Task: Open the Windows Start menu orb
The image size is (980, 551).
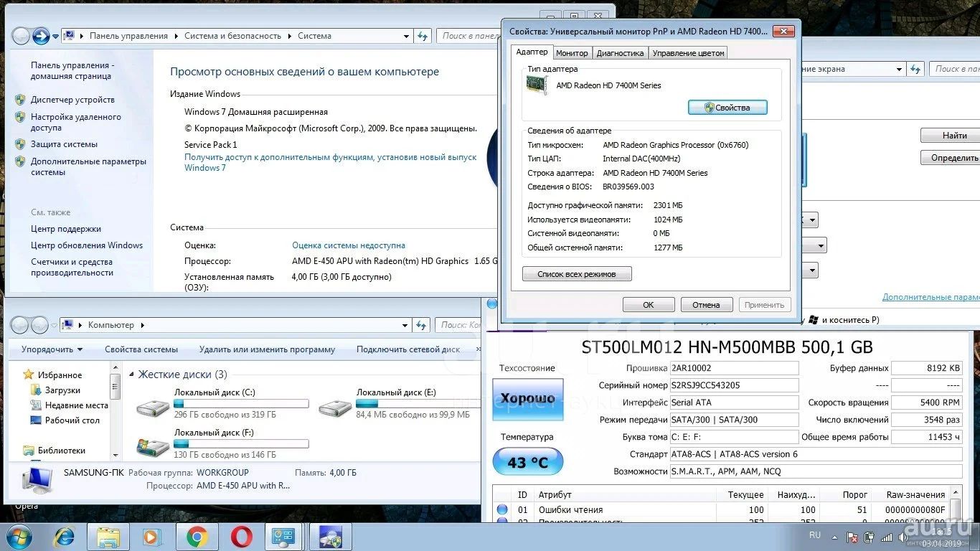Action: 19,537
